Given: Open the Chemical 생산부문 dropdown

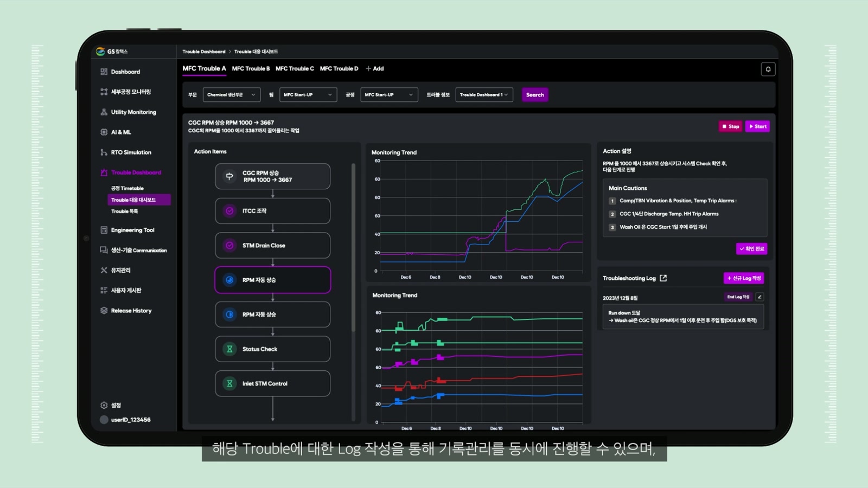Looking at the screenshot, I should pos(231,95).
